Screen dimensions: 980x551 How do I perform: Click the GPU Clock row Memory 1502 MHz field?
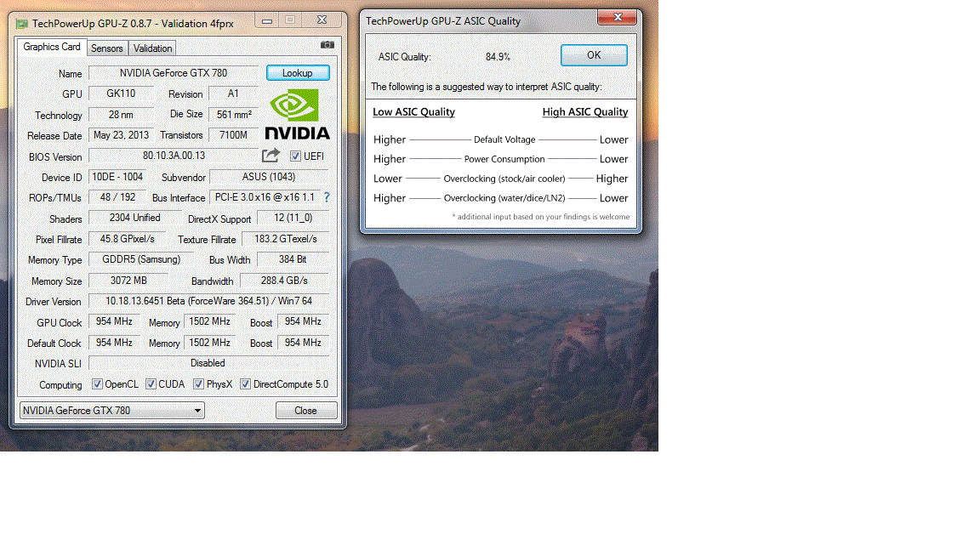pos(210,321)
